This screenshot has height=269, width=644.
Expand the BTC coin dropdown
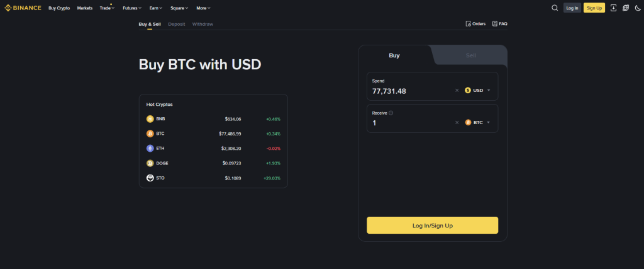[477, 122]
